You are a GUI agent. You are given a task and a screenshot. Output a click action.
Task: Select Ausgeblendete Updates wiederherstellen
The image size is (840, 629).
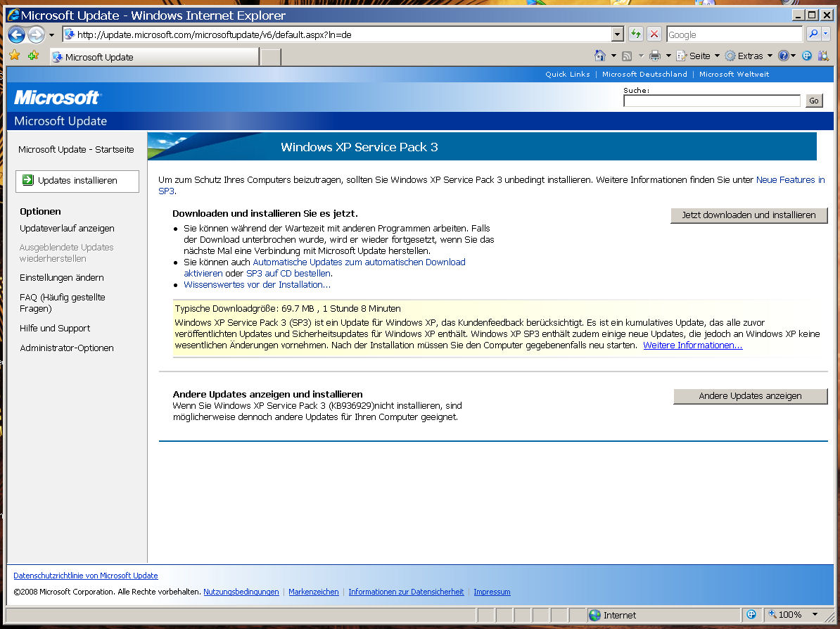(x=66, y=253)
